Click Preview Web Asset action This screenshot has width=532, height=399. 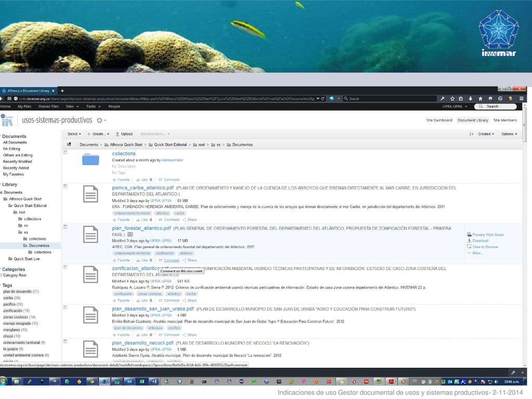486,235
